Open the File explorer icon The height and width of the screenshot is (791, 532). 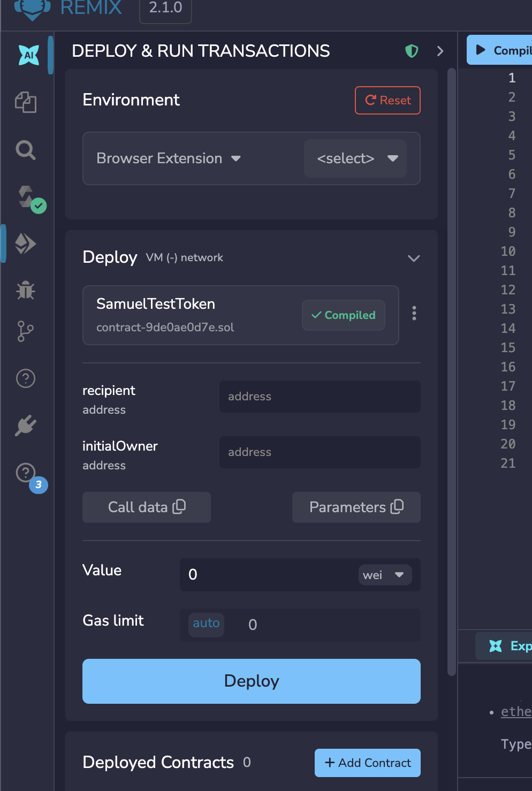point(26,102)
